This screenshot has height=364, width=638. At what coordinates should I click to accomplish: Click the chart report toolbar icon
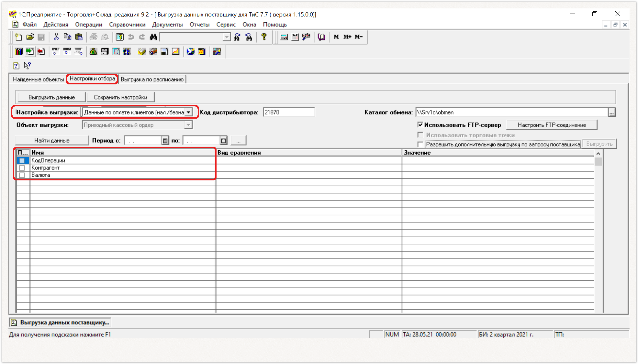coord(175,51)
